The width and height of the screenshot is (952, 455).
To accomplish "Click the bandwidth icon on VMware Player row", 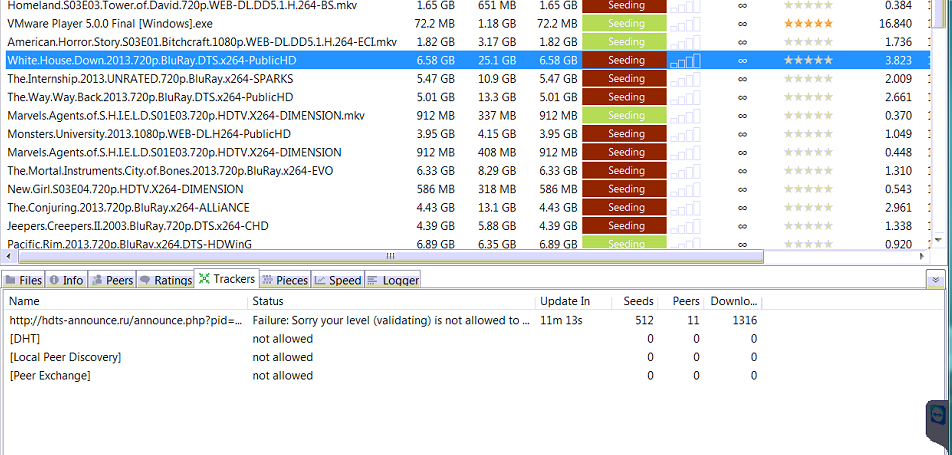I will click(x=685, y=24).
